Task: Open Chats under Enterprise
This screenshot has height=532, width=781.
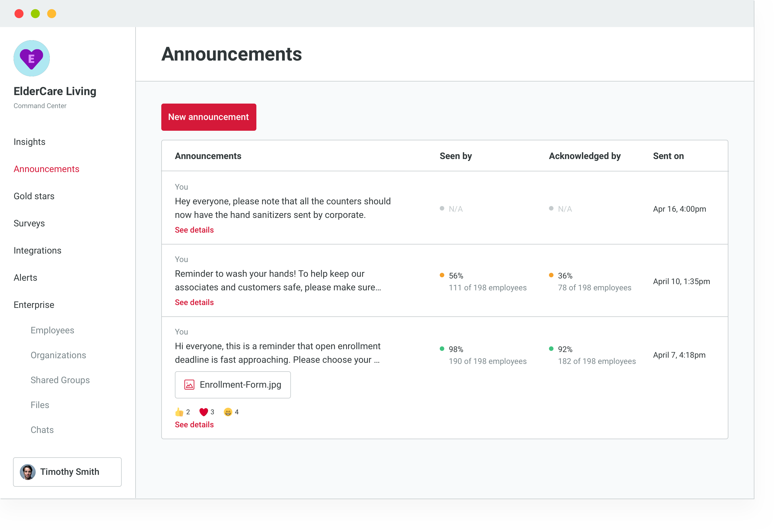Action: point(42,430)
